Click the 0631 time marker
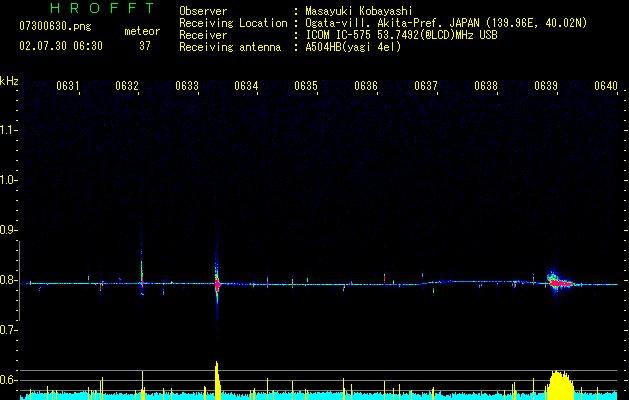 tap(67, 86)
